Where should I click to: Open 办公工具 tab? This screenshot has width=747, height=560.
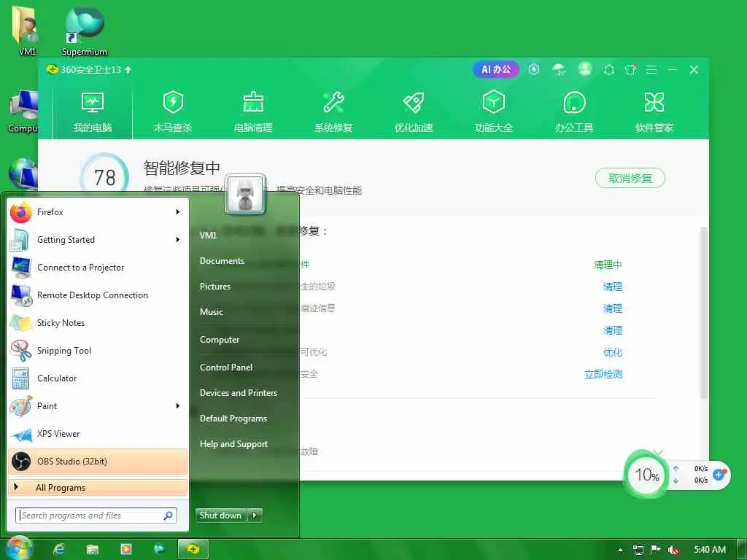pyautogui.click(x=574, y=112)
